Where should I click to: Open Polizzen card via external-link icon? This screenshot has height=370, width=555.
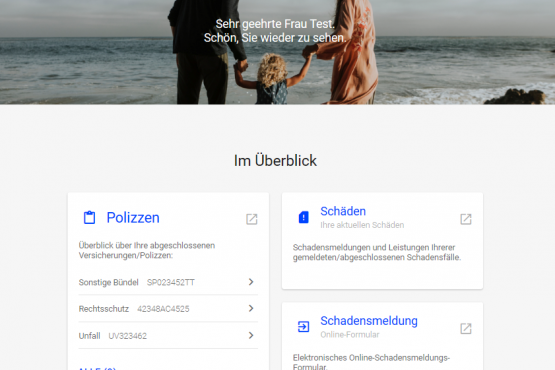click(252, 219)
